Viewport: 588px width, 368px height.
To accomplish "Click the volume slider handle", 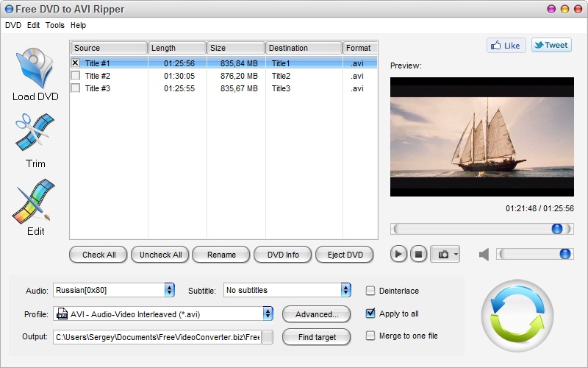I will [564, 254].
